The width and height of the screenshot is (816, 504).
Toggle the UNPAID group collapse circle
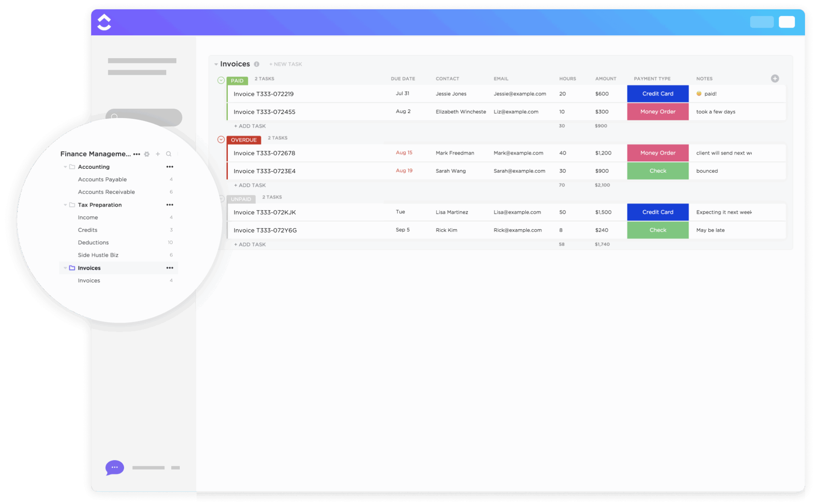(221, 199)
